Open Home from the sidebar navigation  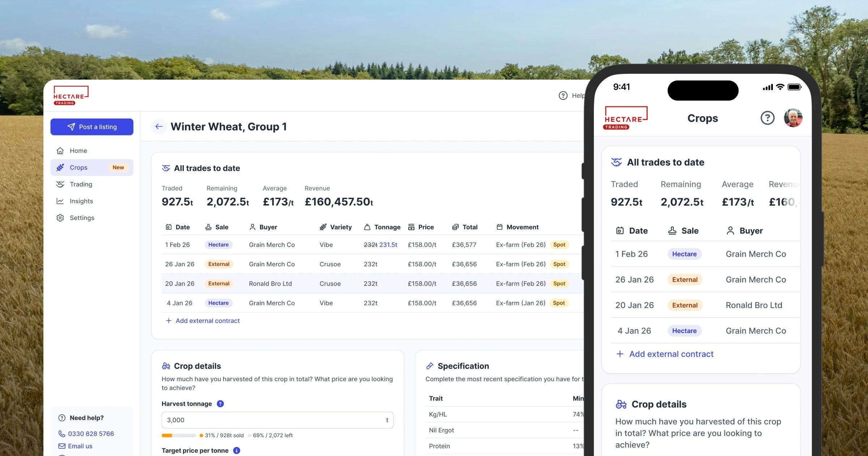[x=78, y=151]
